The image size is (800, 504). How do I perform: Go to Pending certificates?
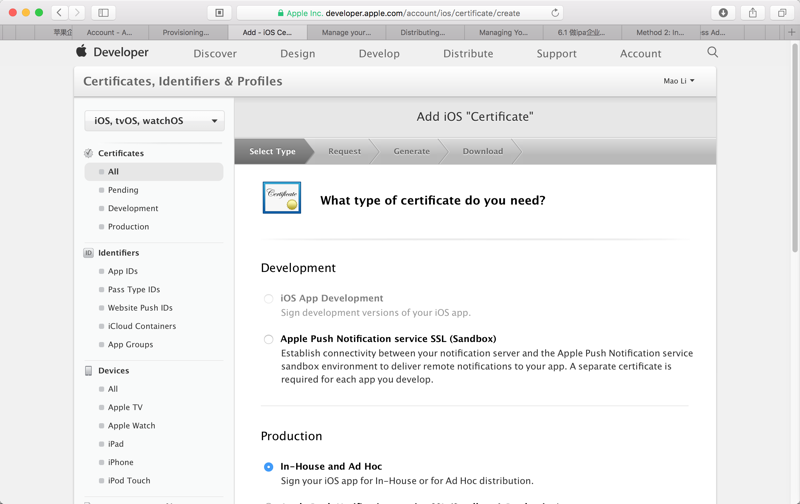coord(123,190)
